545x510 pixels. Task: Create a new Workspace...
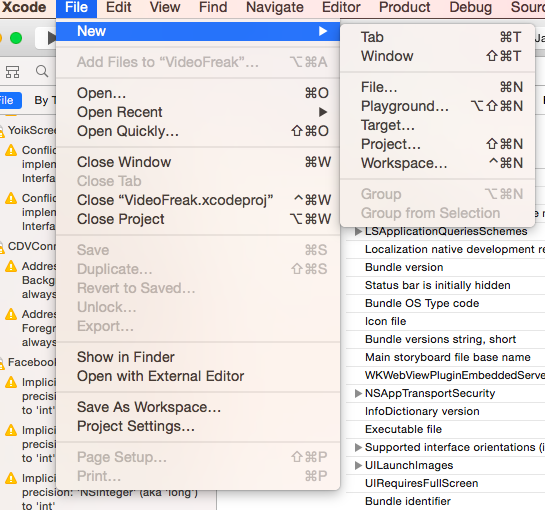(437, 163)
